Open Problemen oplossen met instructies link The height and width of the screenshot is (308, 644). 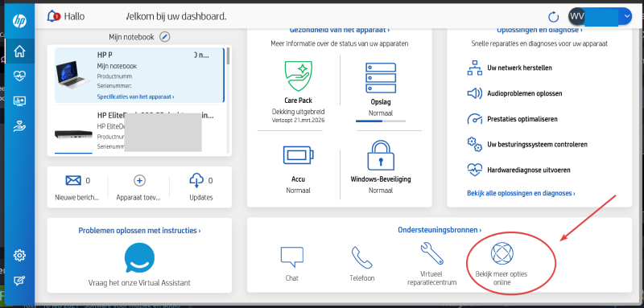(x=139, y=231)
